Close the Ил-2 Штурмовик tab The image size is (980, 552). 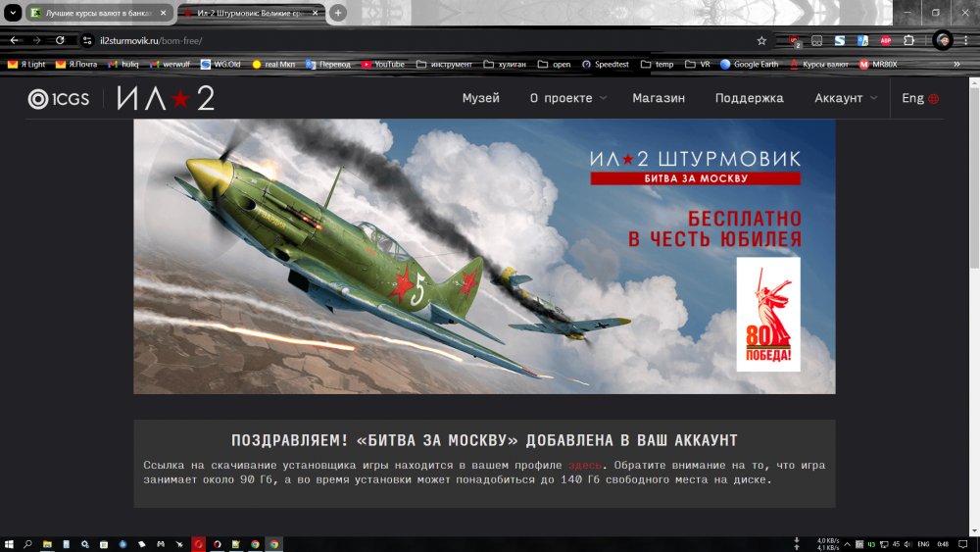pos(315,13)
